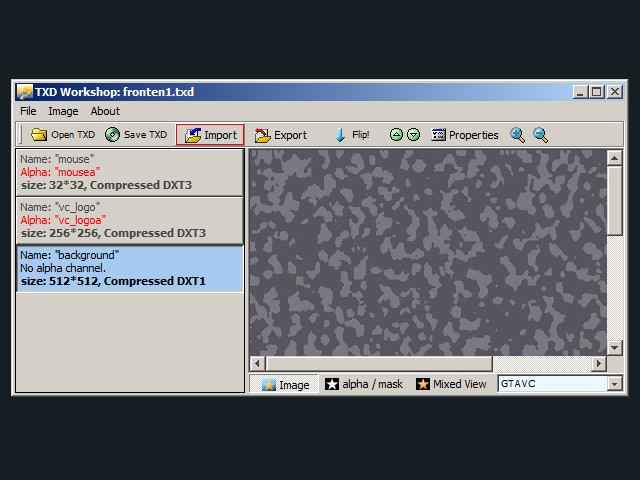Click the vertical scrollbar thumb
Viewport: 640px width, 480px height.
point(615,200)
